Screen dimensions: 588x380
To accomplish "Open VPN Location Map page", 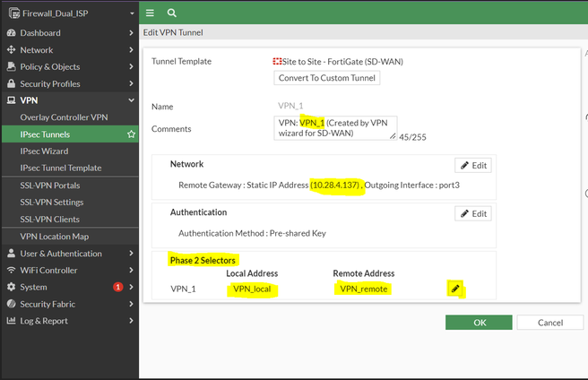I will point(60,237).
